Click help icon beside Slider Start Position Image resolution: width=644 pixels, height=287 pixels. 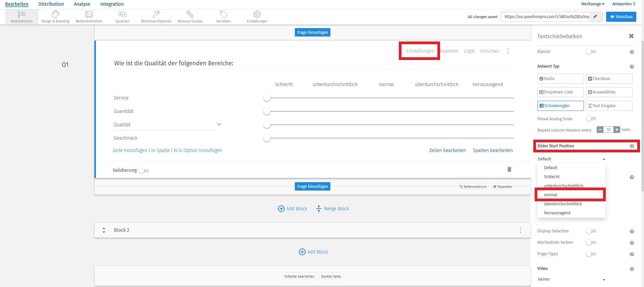(x=632, y=146)
